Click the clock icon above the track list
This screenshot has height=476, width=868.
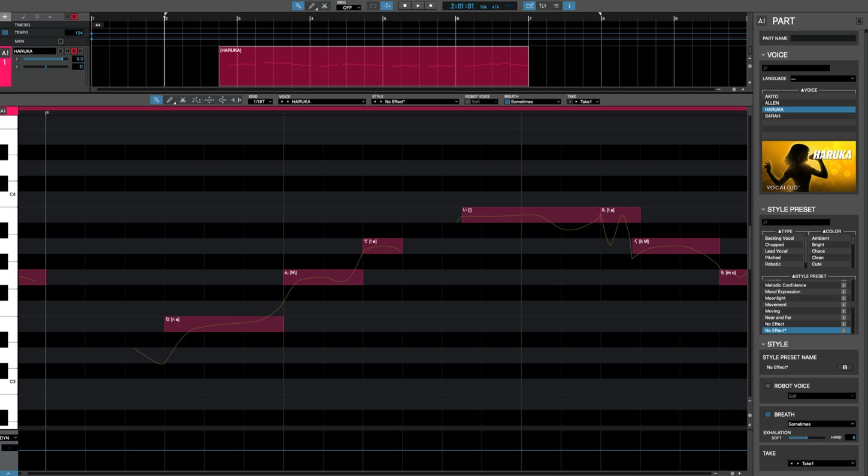click(37, 17)
